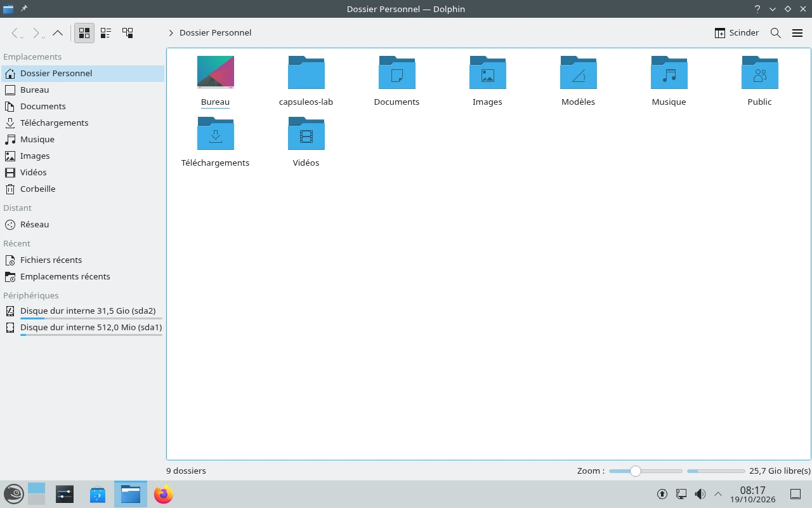Image resolution: width=812 pixels, height=508 pixels.
Task: Select the capsuleos-lab folder
Action: pos(306,81)
